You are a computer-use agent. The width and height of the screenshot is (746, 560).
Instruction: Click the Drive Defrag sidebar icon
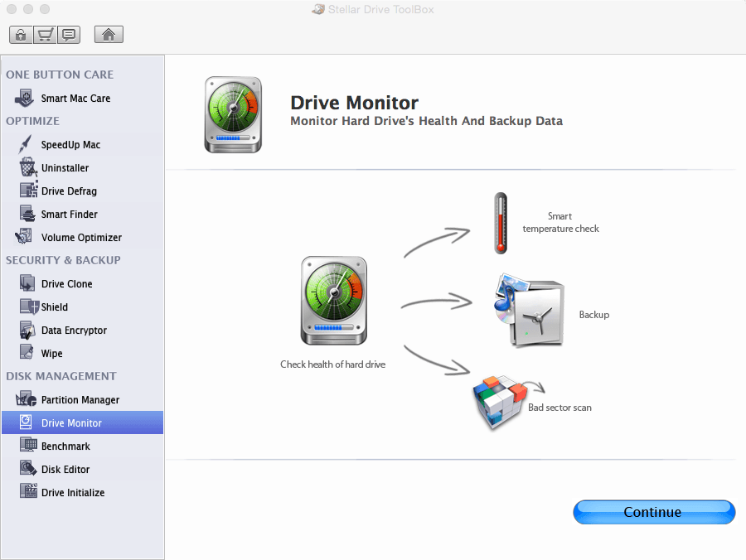click(28, 190)
